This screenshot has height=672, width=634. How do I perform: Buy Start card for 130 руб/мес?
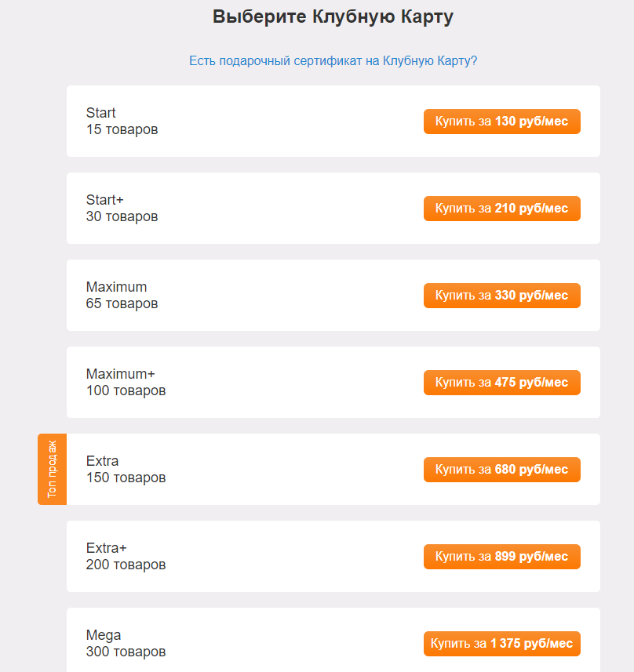pos(501,122)
